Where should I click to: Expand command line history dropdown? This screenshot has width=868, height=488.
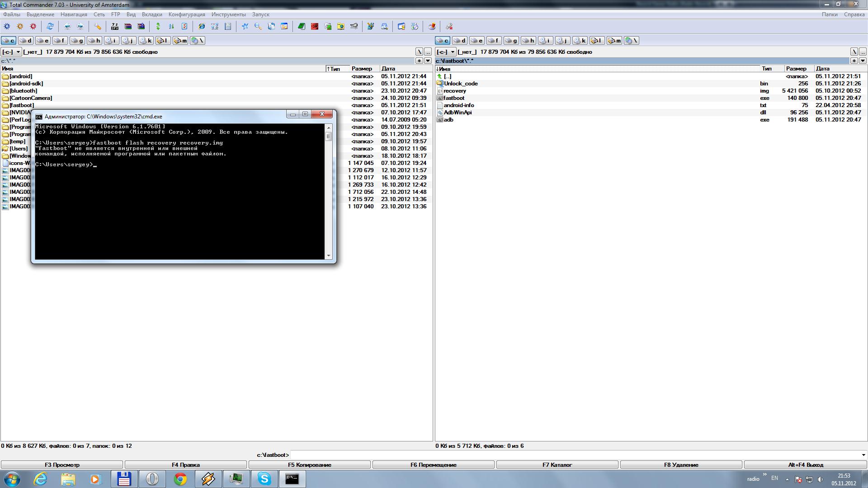click(863, 455)
